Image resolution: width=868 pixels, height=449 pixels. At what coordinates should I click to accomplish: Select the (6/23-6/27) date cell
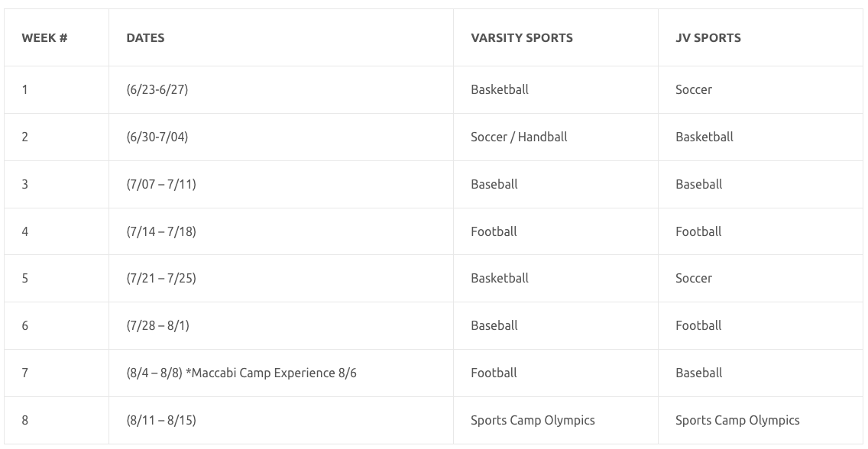click(x=157, y=89)
